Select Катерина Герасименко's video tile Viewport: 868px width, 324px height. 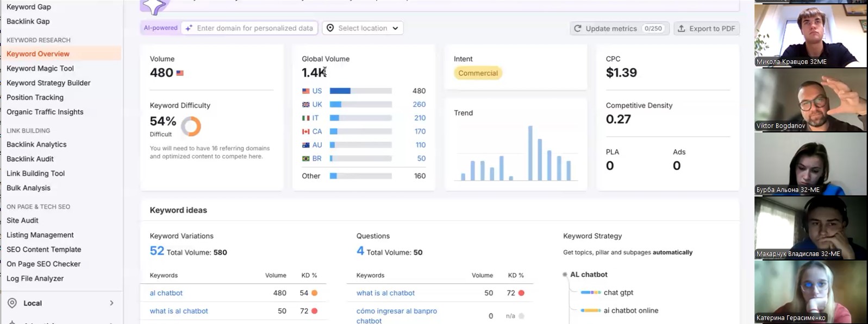click(810, 292)
